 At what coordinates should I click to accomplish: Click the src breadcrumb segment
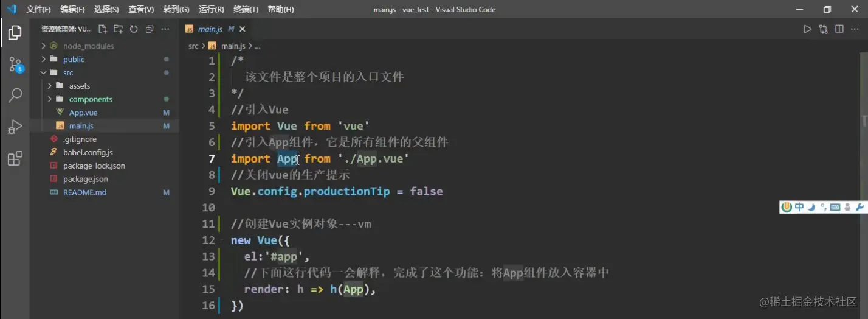point(193,46)
